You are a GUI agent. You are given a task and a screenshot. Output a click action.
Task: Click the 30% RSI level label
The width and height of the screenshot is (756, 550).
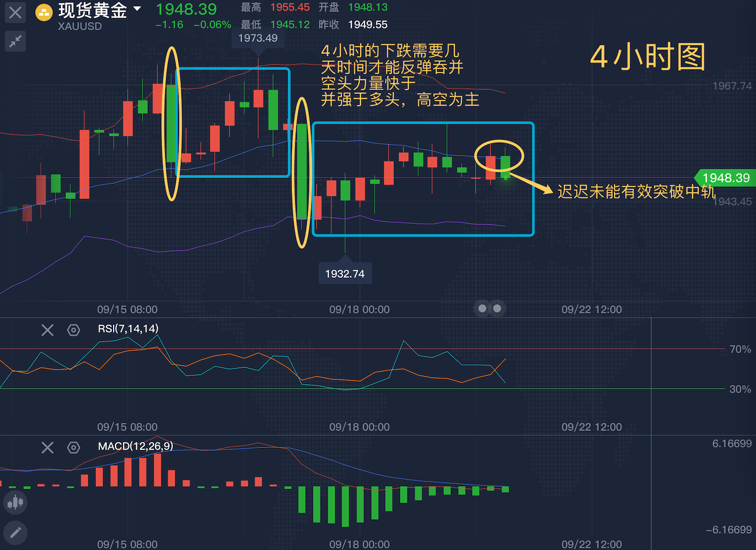[x=740, y=389]
